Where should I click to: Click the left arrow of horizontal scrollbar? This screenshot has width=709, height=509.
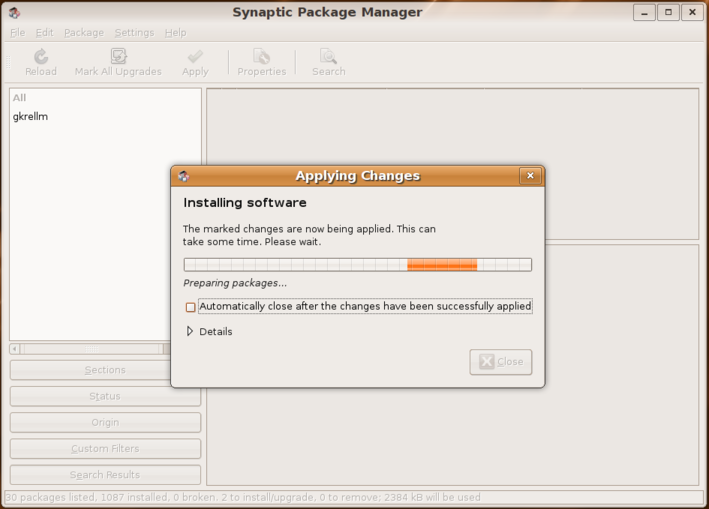14,349
